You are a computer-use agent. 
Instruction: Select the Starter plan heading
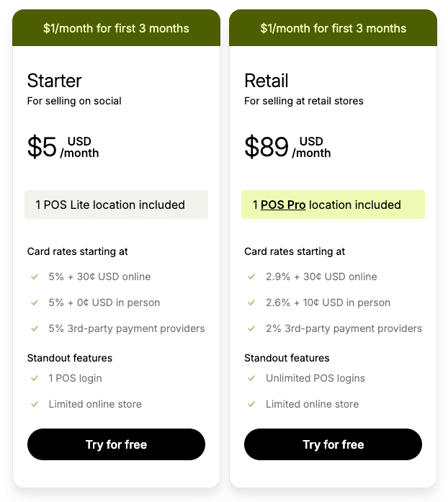tap(55, 81)
